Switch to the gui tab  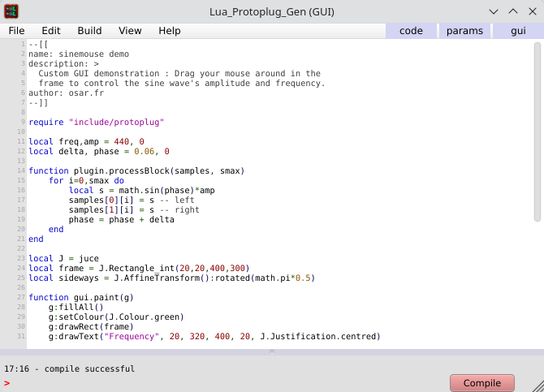point(518,31)
